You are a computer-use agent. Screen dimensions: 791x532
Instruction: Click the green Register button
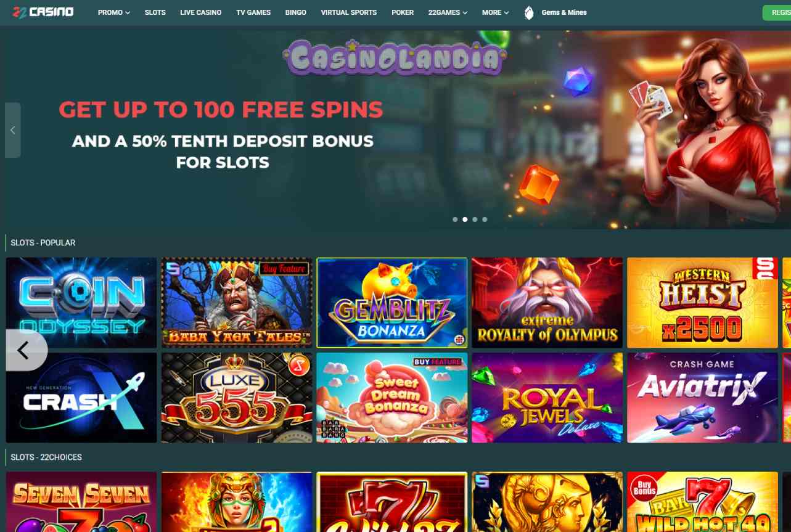[777, 12]
